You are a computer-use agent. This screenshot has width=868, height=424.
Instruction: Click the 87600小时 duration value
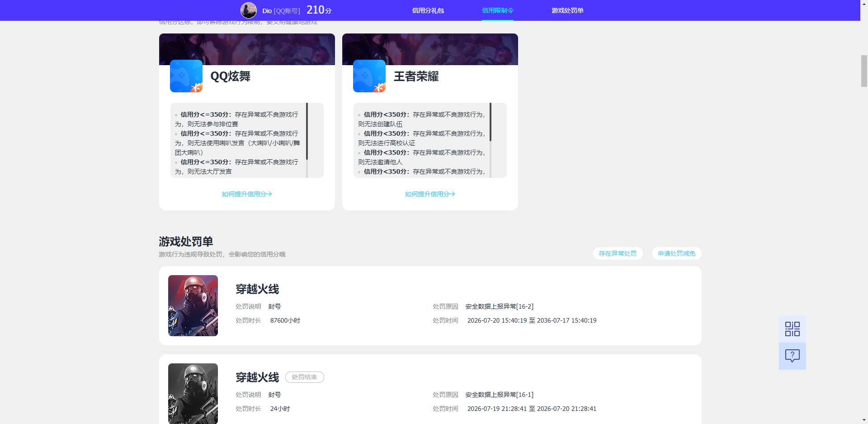coord(285,320)
